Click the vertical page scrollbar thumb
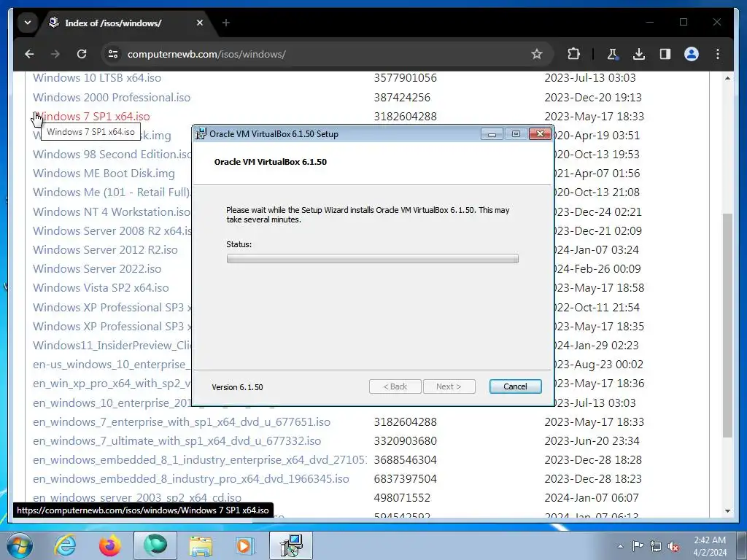The image size is (747, 560). [727, 325]
